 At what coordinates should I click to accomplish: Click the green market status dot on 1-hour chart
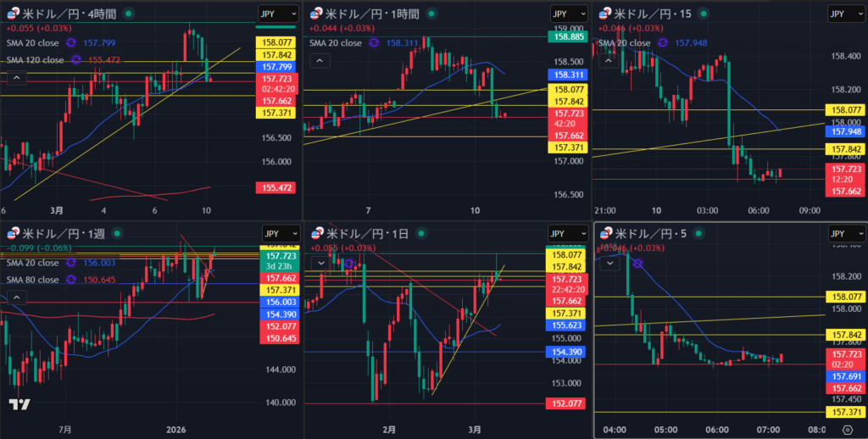431,14
